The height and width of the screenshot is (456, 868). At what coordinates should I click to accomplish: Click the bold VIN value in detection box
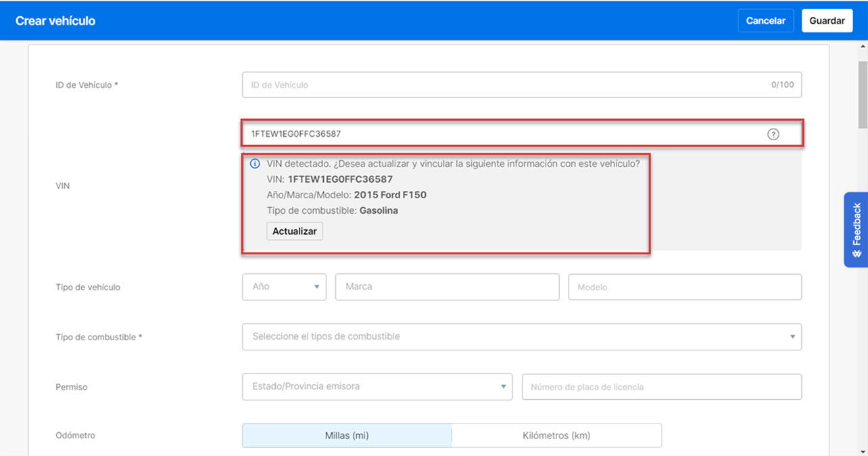pos(340,179)
